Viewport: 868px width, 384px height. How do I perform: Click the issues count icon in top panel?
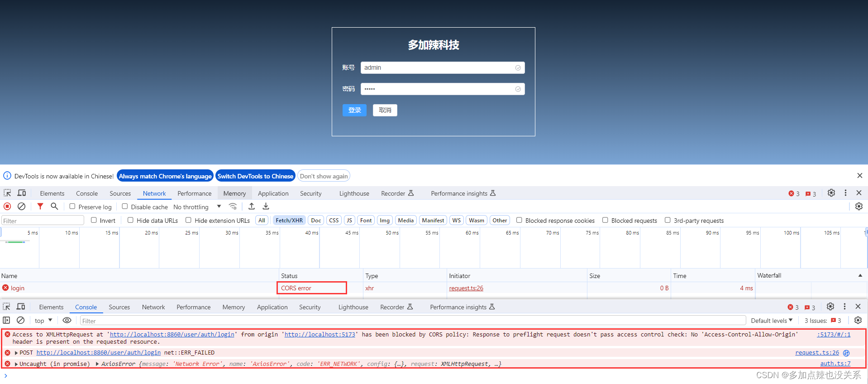pyautogui.click(x=811, y=193)
